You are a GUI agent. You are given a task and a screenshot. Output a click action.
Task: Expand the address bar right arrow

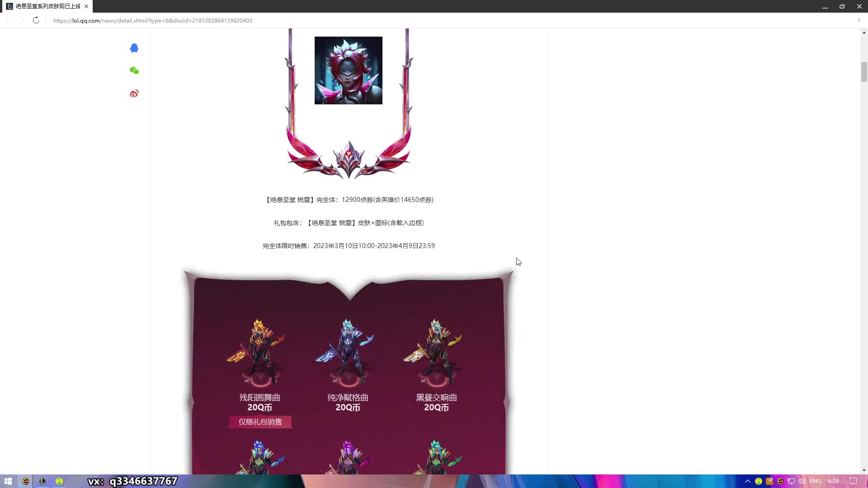(859, 20)
